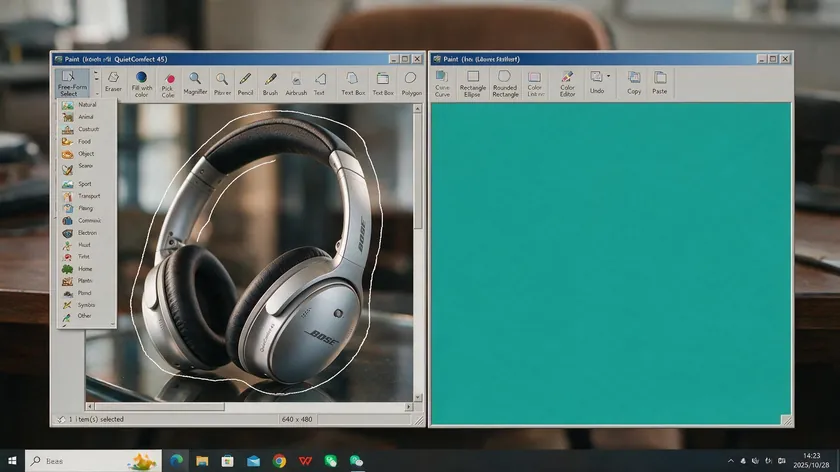Click the Electron category icon
Screen dimensions: 840x472
click(x=68, y=233)
